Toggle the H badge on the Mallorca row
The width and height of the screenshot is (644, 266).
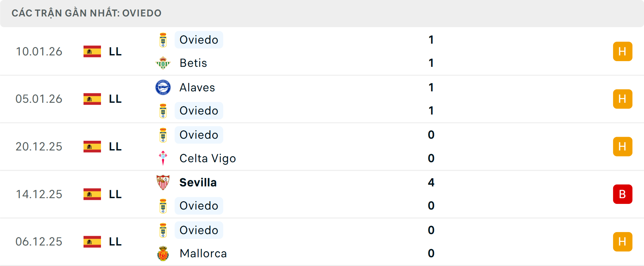click(x=623, y=242)
